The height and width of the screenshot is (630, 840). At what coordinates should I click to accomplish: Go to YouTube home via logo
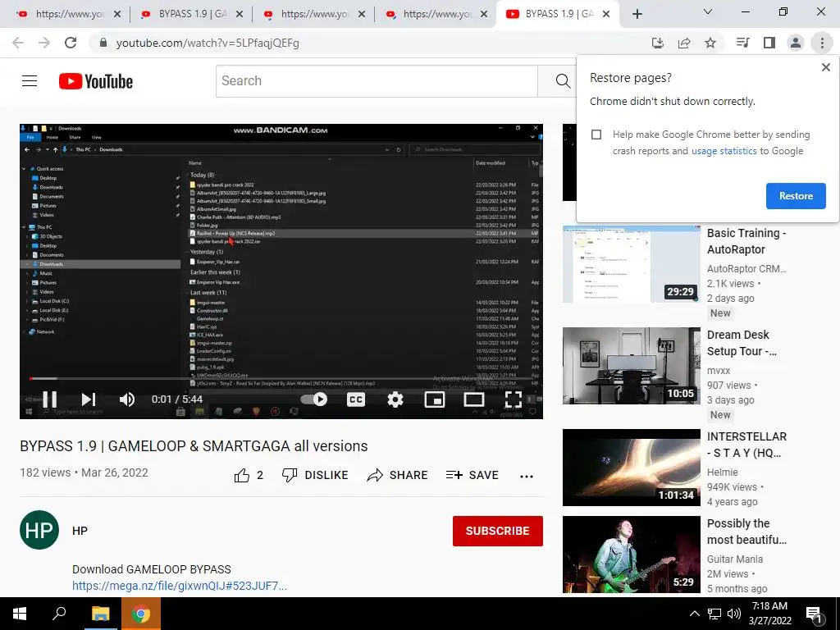coord(96,81)
